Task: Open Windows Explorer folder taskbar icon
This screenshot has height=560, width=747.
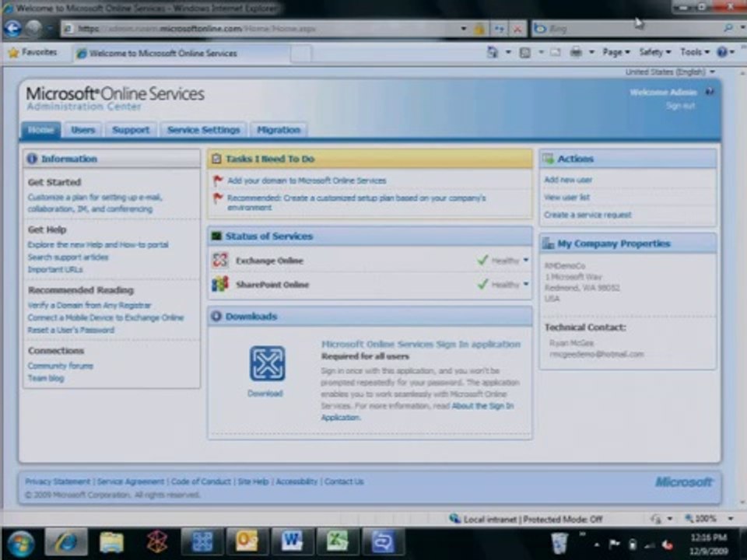Action: (x=111, y=542)
